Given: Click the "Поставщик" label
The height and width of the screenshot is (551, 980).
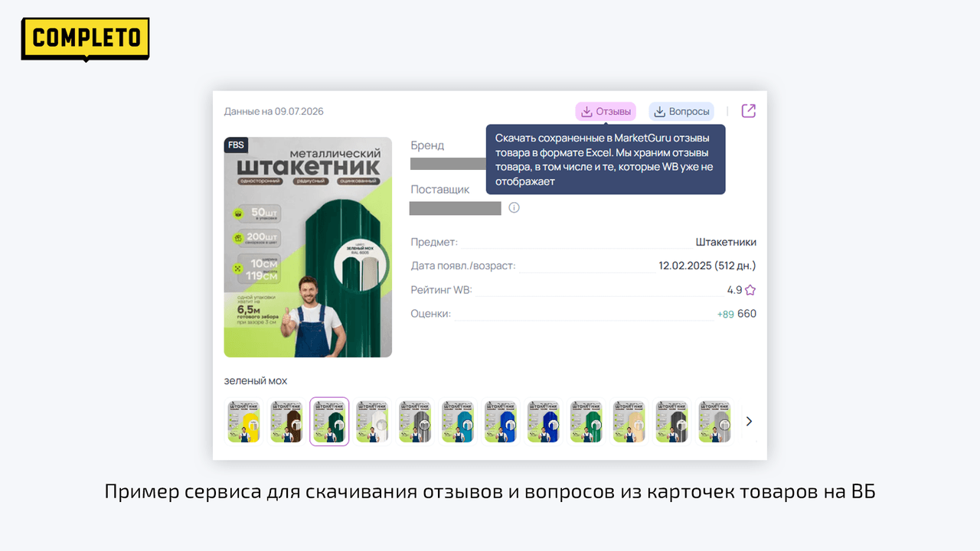Looking at the screenshot, I should click(440, 189).
